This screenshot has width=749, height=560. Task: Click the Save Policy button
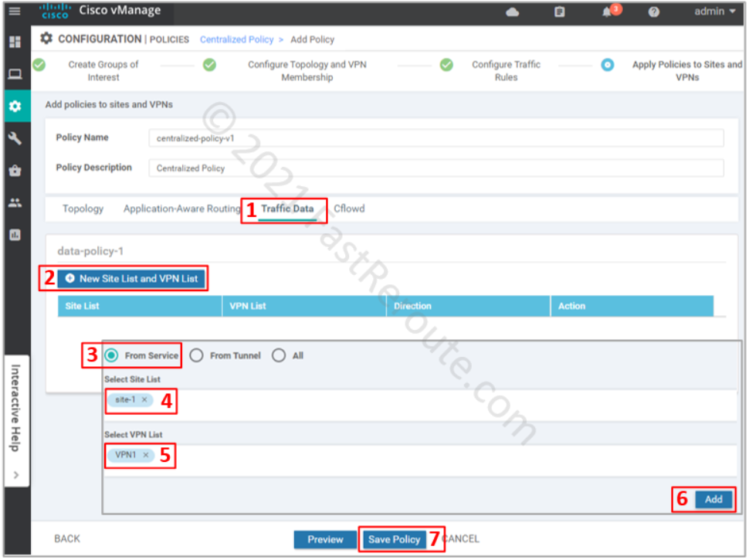tap(394, 539)
